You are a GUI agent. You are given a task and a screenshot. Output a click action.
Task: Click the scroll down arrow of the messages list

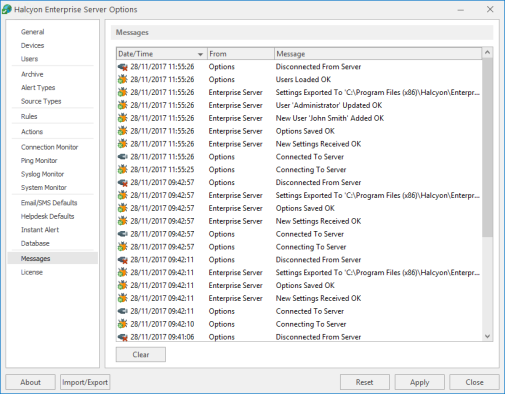tap(487, 336)
